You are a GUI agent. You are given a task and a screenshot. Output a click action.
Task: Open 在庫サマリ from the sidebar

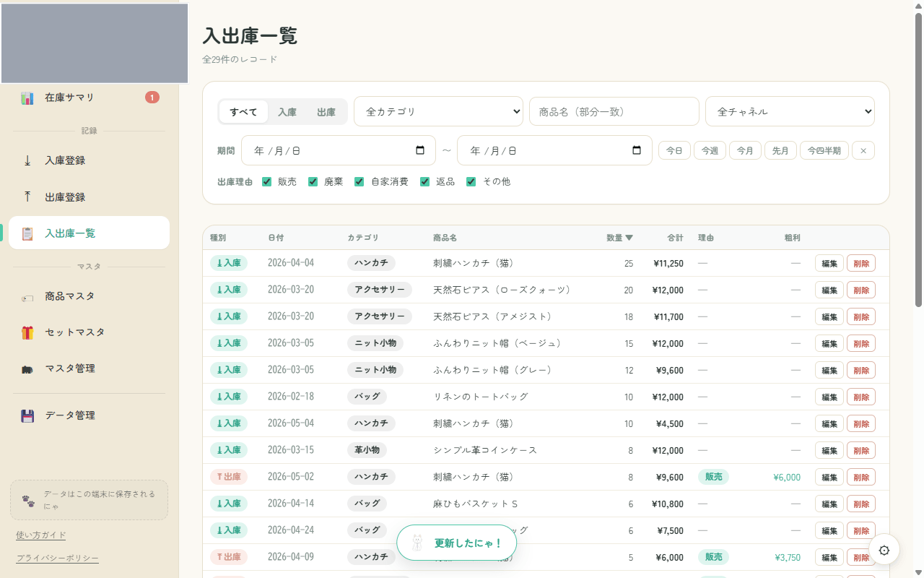(89, 98)
